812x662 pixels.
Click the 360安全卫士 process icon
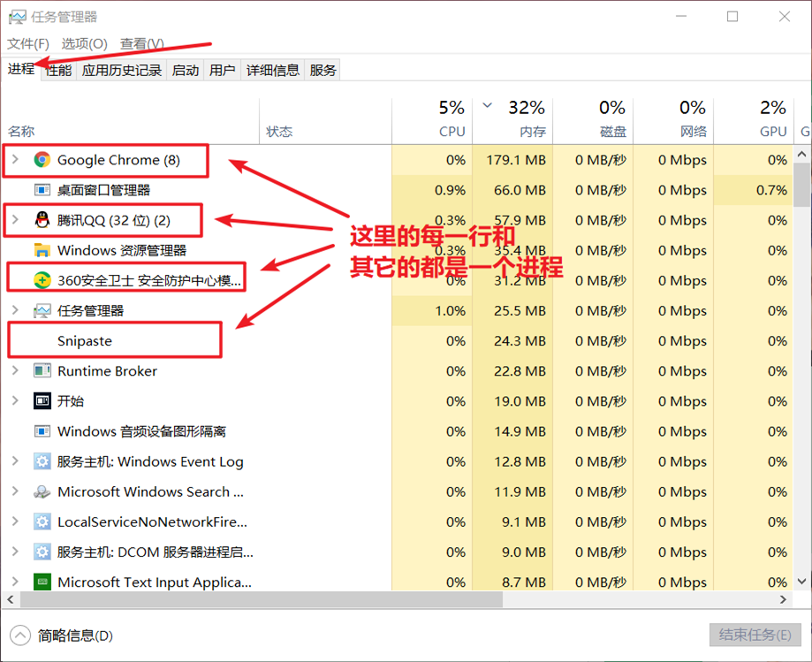(x=42, y=280)
